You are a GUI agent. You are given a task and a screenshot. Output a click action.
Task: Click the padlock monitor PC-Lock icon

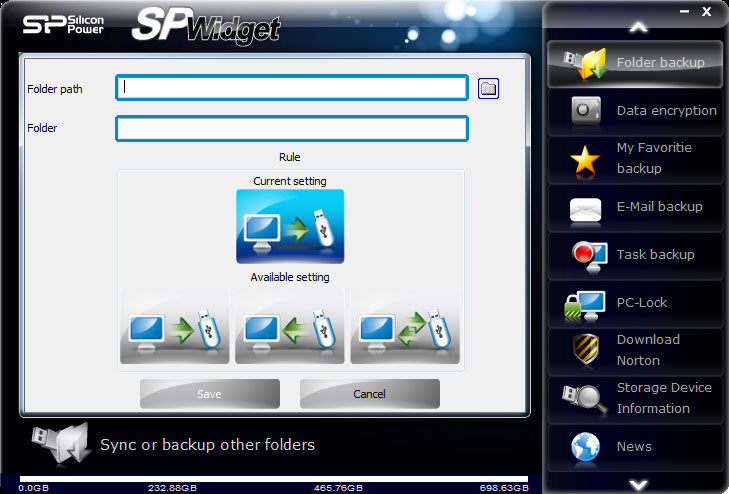click(x=585, y=306)
